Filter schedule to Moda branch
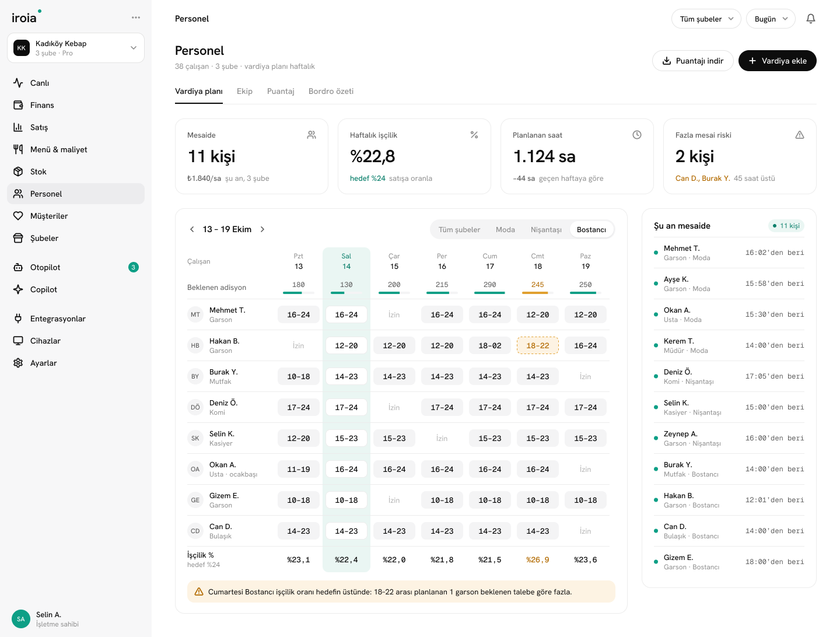 click(505, 230)
